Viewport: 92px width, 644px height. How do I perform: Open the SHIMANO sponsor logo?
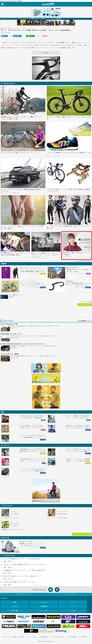24,621
